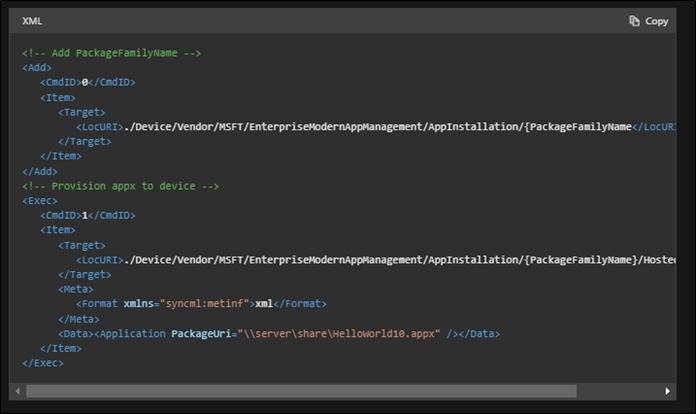
Task: Click the empty scrollbar track right of thumb
Action: (x=619, y=391)
